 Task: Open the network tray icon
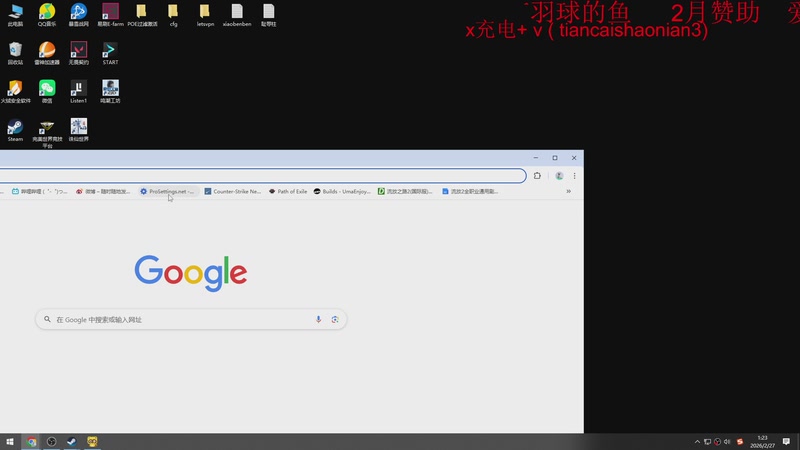pos(707,442)
